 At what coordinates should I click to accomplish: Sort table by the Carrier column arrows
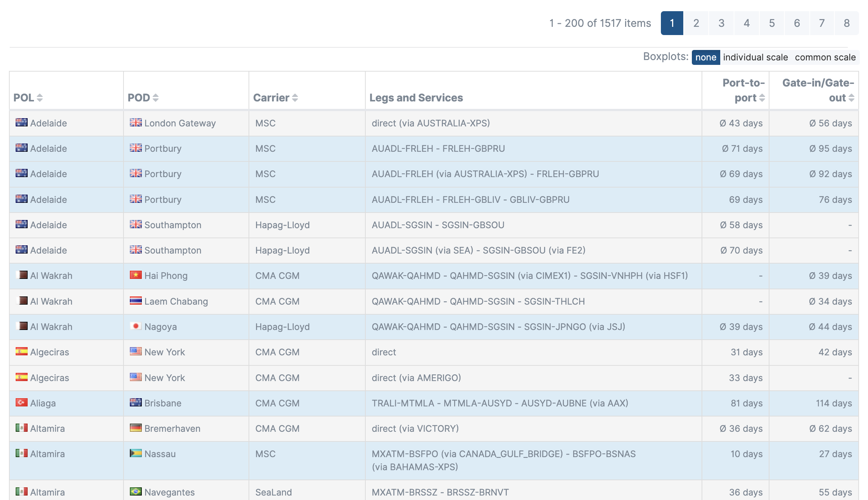click(x=295, y=98)
